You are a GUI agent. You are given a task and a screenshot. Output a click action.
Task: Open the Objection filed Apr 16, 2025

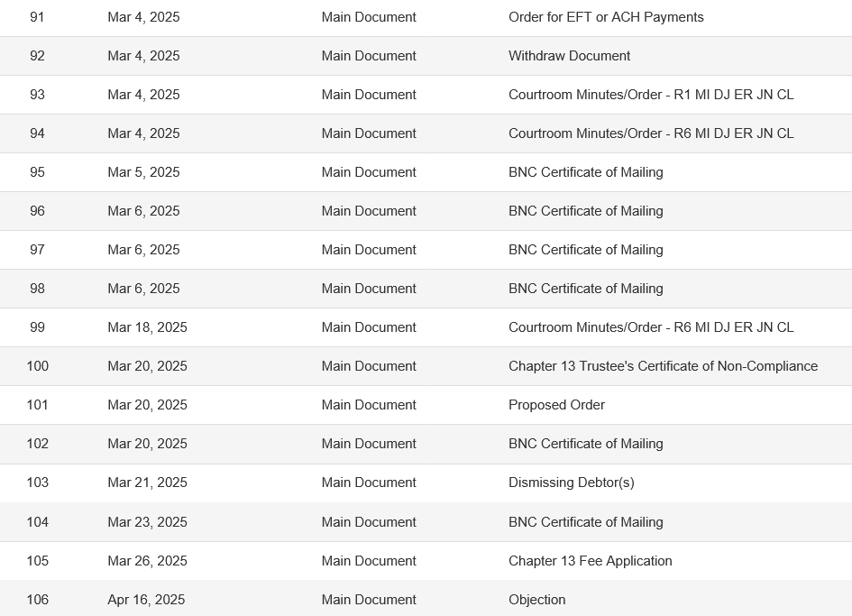click(x=536, y=600)
